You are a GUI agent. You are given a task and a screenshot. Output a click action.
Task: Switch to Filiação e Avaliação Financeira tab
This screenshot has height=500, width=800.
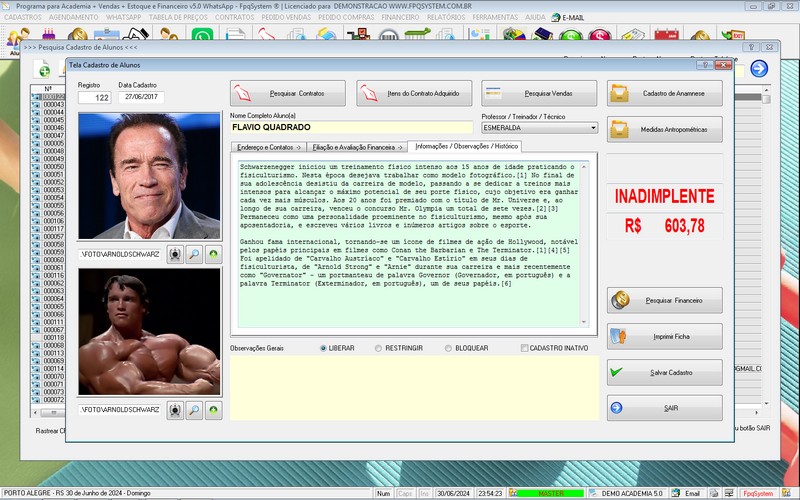(x=357, y=147)
